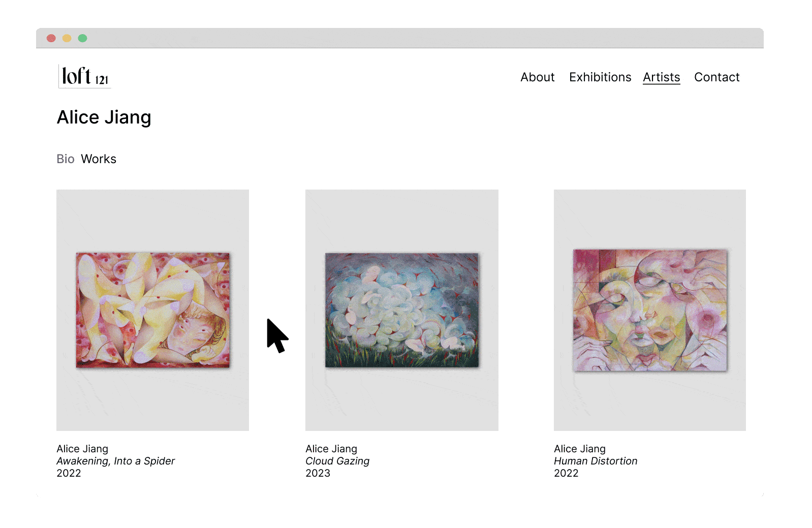This screenshot has height=528, width=812.
Task: Click artist name above Human Distortion
Action: point(580,449)
